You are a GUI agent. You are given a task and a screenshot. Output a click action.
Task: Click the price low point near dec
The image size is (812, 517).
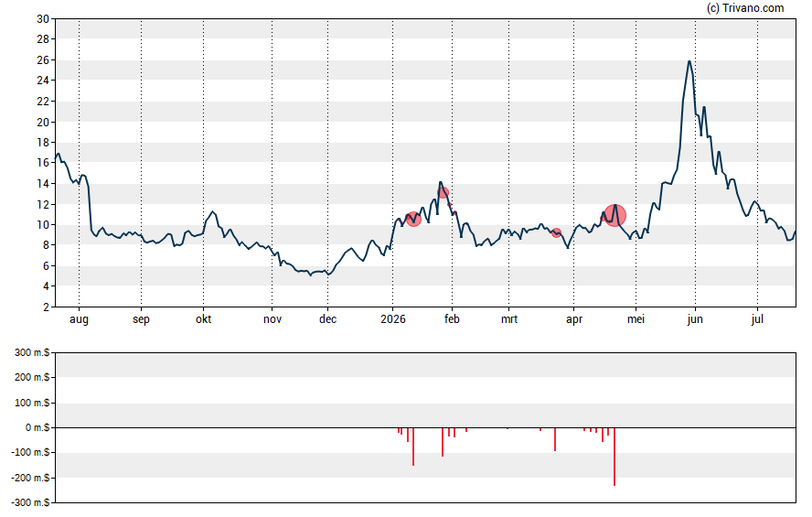[x=311, y=275]
